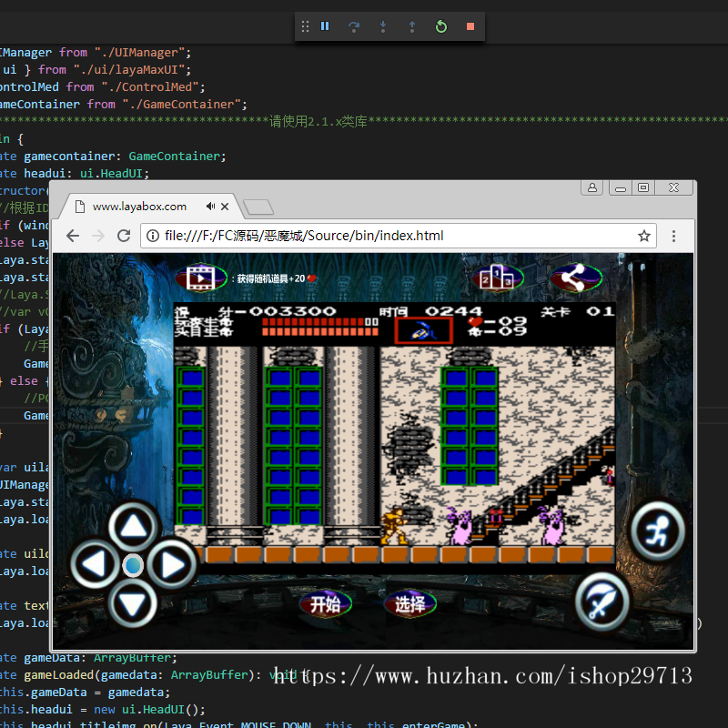Restart the debug session with green arrow
Image resolution: width=728 pixels, height=728 pixels.
pyautogui.click(x=441, y=26)
